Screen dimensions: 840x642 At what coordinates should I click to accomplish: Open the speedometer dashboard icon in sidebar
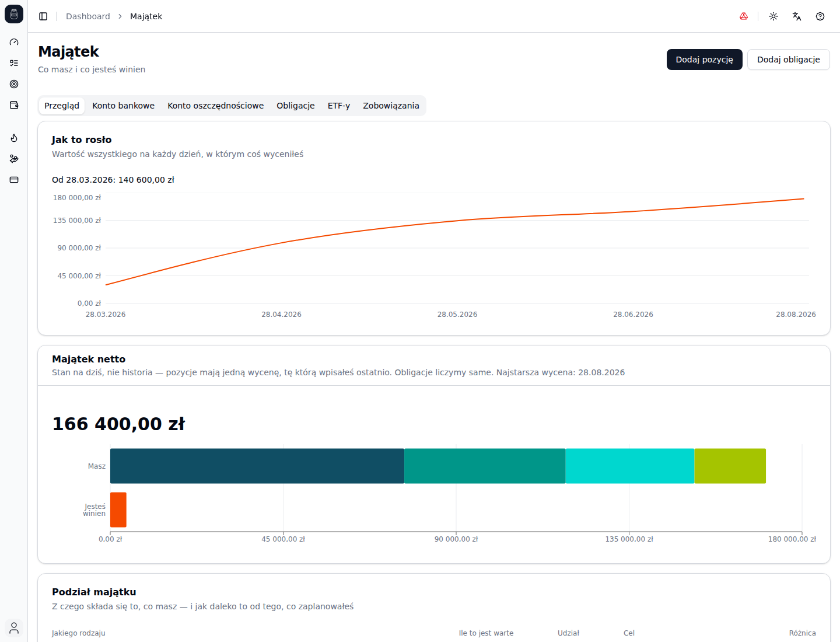(x=14, y=42)
